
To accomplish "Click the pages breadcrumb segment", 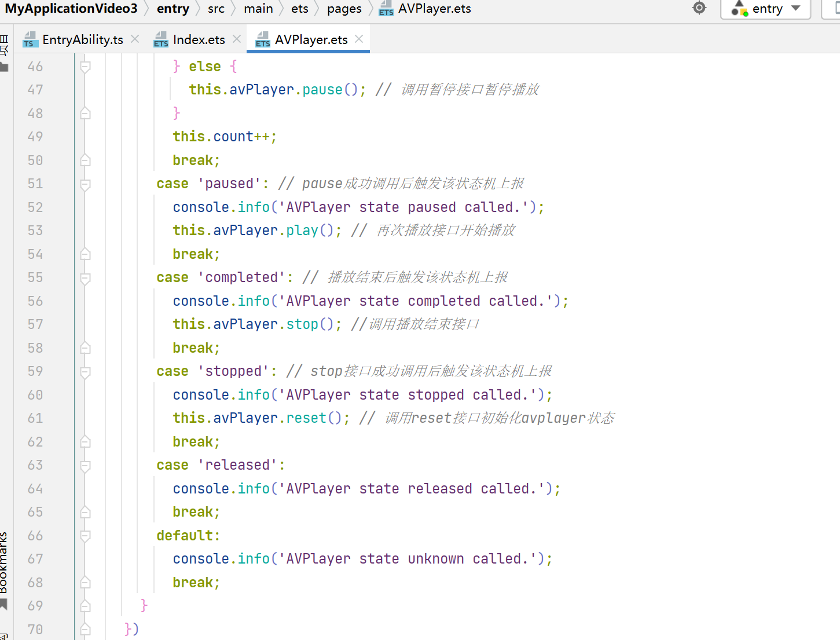I will (344, 9).
